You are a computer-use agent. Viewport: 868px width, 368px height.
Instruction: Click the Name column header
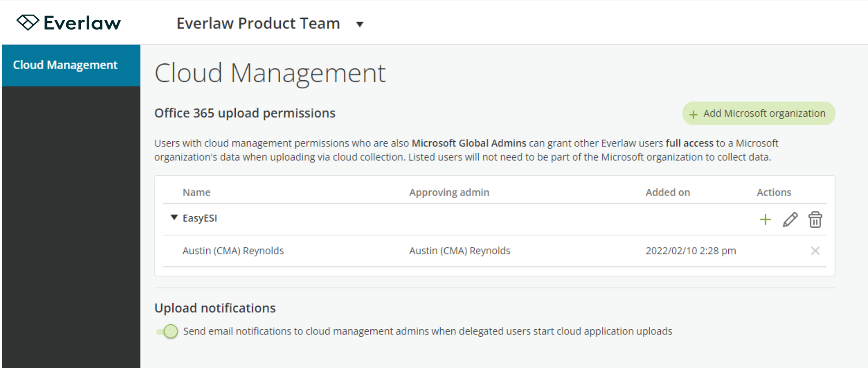(196, 192)
